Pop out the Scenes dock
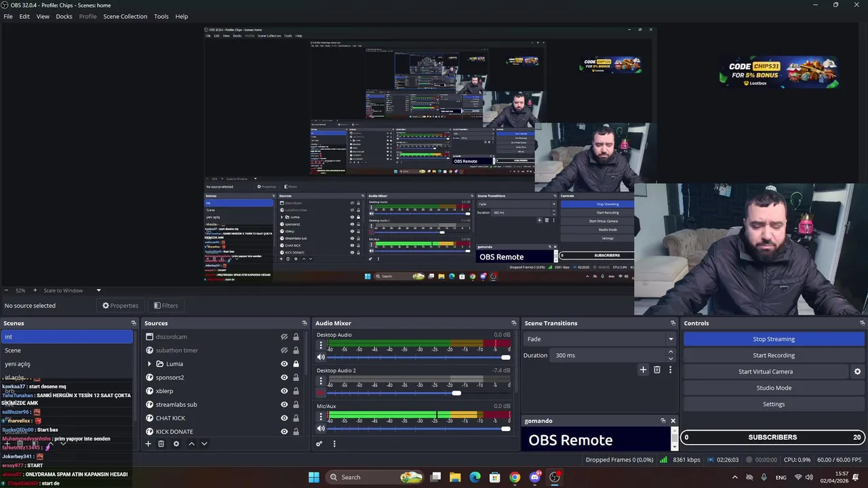868x488 pixels. point(133,323)
